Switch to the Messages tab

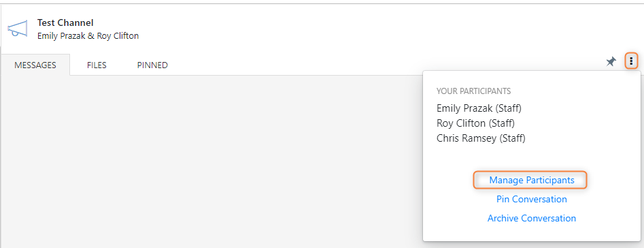pos(35,65)
